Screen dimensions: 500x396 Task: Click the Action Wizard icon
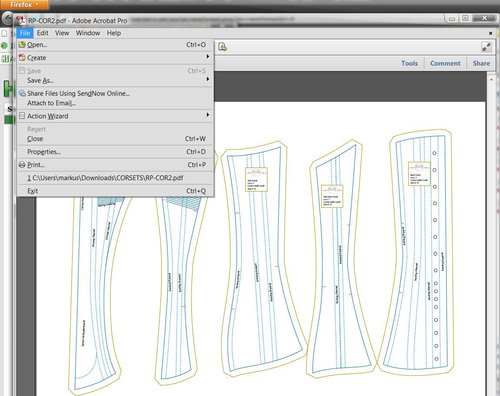(22, 116)
